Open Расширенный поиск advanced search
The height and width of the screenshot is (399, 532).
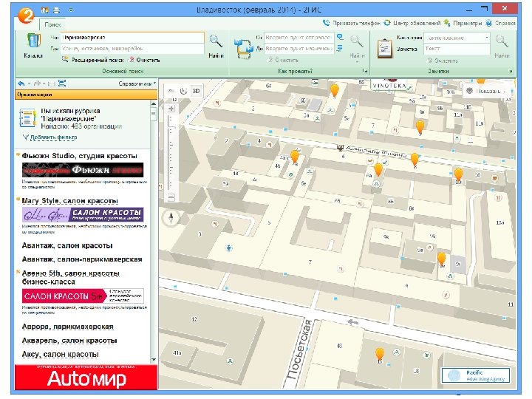point(93,60)
